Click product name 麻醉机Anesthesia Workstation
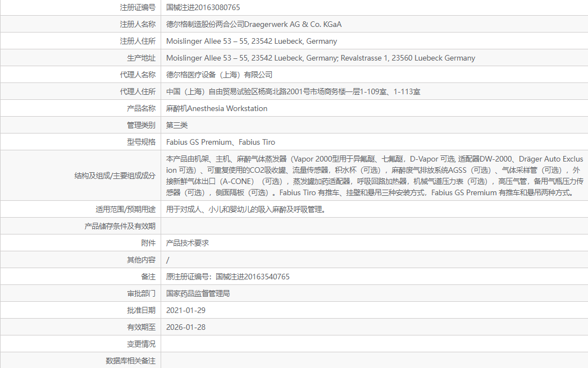The width and height of the screenshot is (588, 368). point(217,109)
